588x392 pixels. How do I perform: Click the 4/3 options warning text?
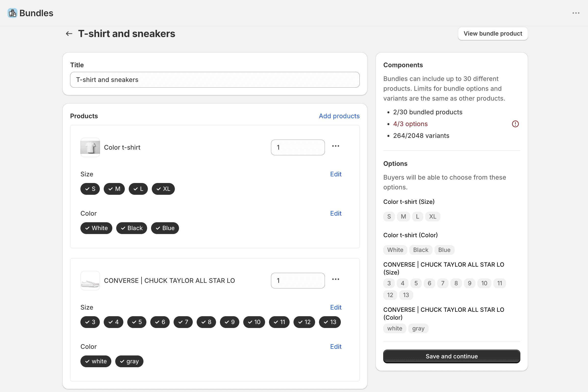[x=410, y=124]
